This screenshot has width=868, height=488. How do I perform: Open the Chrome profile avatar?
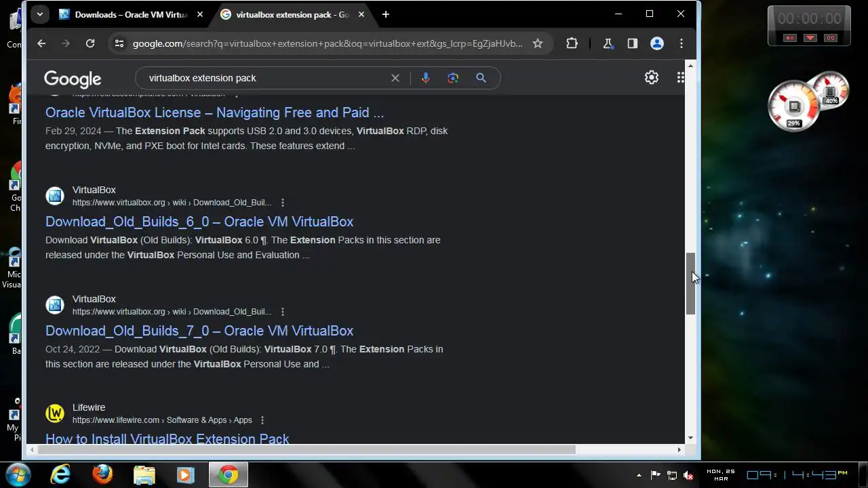(x=656, y=43)
